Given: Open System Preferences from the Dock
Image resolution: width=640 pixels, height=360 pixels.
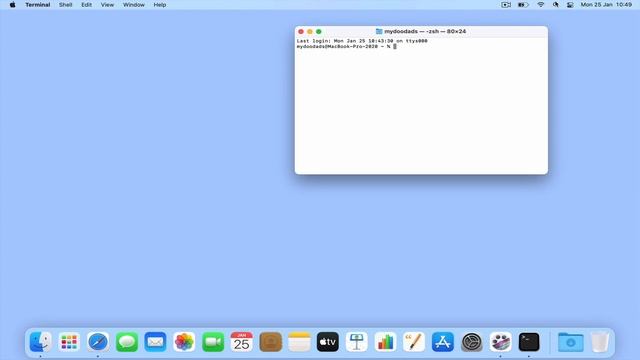Looking at the screenshot, I should [471, 342].
